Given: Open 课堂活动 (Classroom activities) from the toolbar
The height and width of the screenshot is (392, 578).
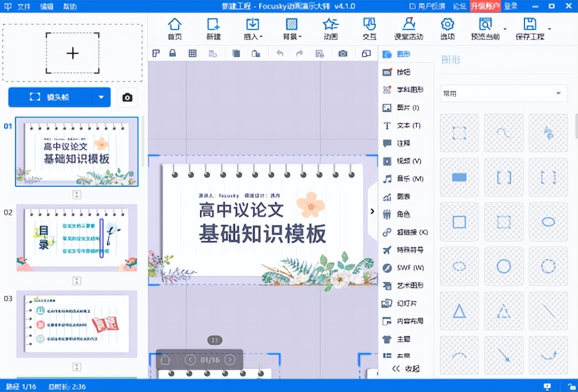Looking at the screenshot, I should [x=409, y=28].
